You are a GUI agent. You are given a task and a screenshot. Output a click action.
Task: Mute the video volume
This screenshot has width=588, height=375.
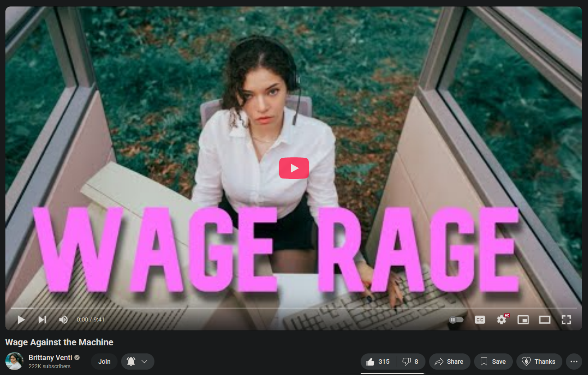click(63, 320)
